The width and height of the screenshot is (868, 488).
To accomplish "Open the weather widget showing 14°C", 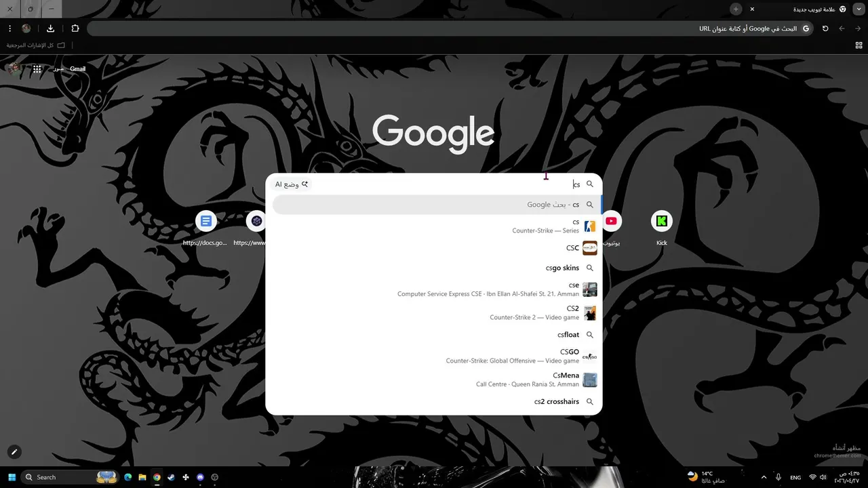I will [707, 477].
